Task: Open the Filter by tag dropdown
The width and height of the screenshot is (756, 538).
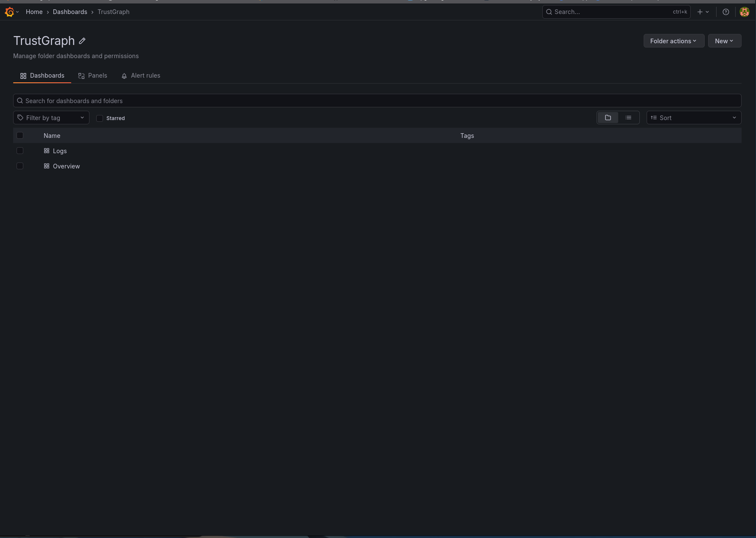Action: coord(51,118)
